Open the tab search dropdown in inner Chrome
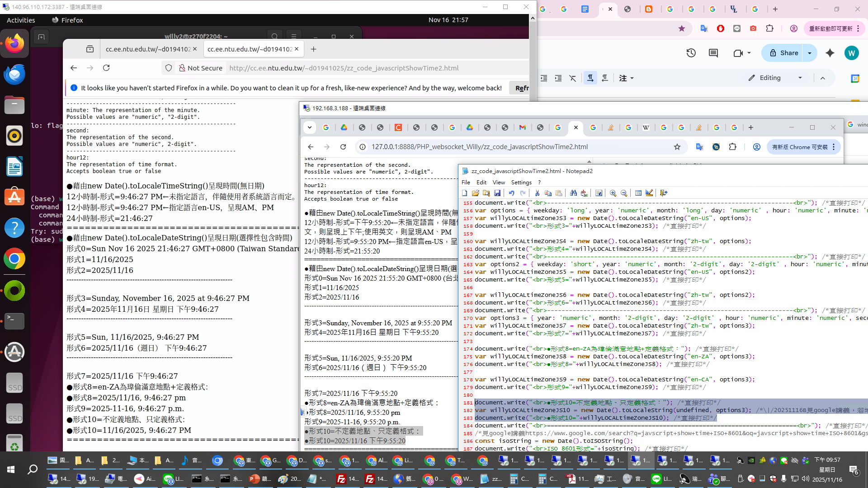The width and height of the screenshot is (868, 488). click(x=310, y=127)
